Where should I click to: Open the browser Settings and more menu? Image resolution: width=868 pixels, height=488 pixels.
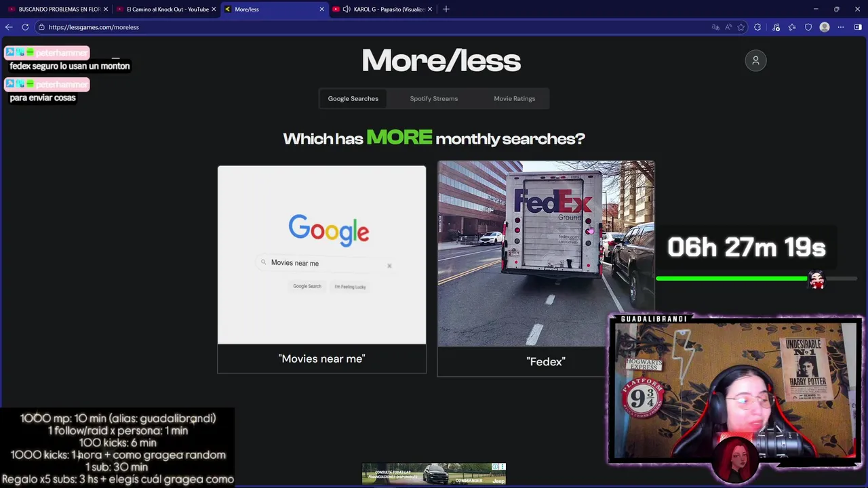point(841,27)
